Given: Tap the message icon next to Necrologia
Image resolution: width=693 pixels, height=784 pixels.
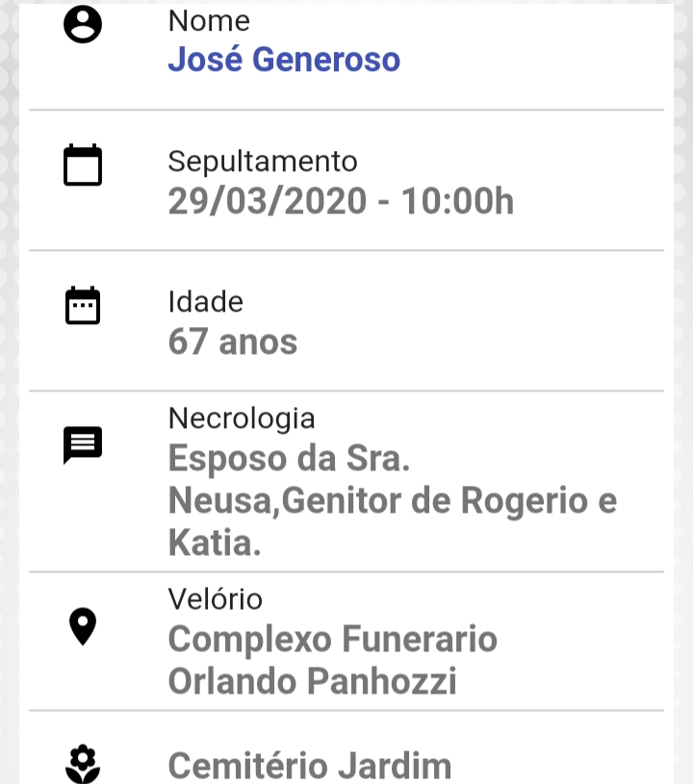Looking at the screenshot, I should tap(83, 445).
